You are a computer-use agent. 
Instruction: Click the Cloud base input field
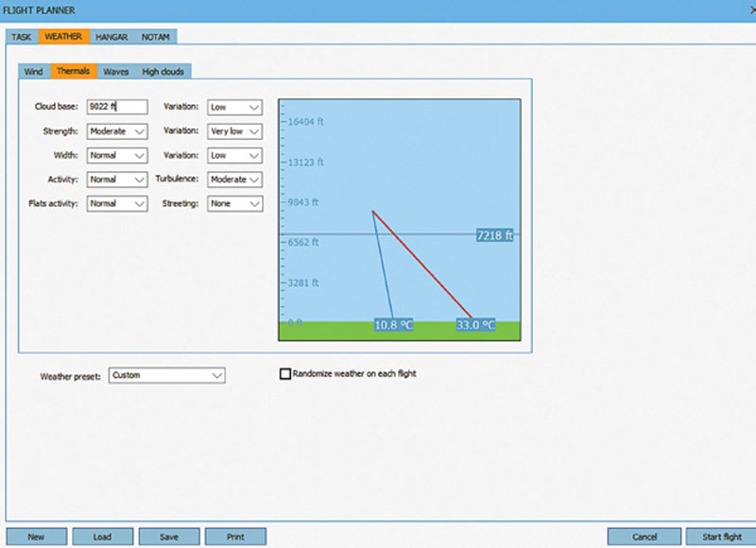116,108
